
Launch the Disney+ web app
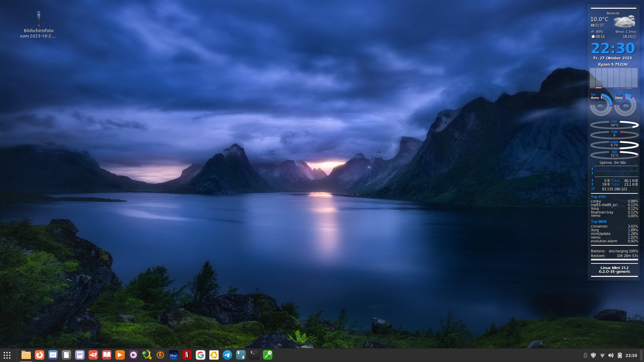[x=174, y=355]
